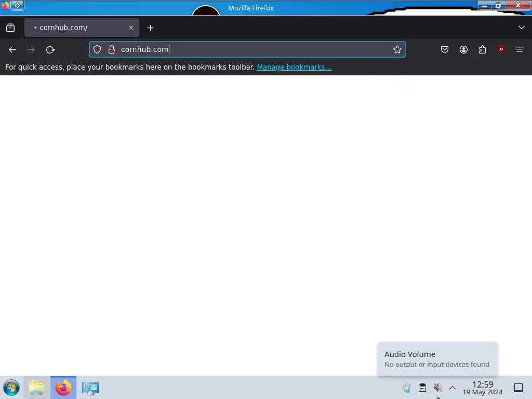This screenshot has height=399, width=532.
Task: Select the cornhub.com/ tab
Action: pyautogui.click(x=82, y=28)
